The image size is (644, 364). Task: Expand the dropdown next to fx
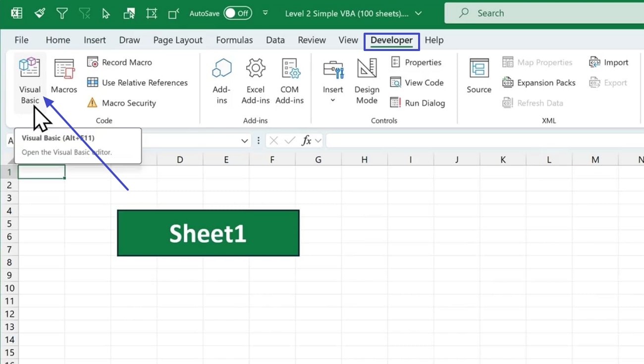tap(318, 141)
